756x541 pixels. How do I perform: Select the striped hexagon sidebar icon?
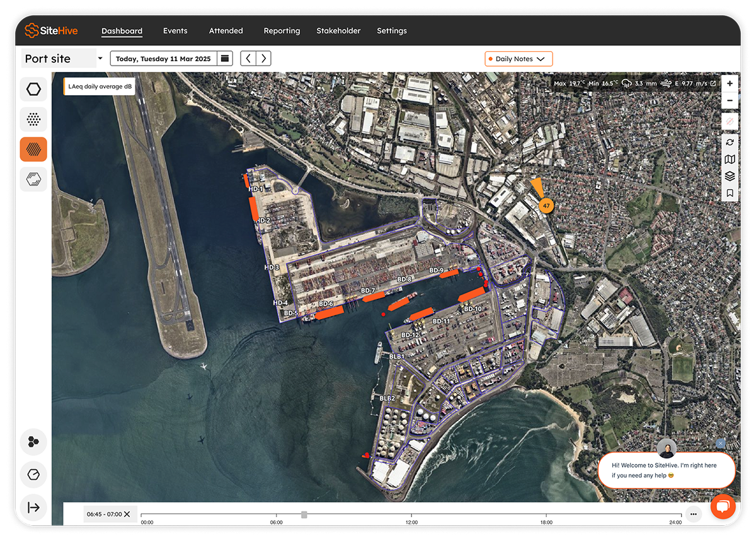[x=33, y=149]
